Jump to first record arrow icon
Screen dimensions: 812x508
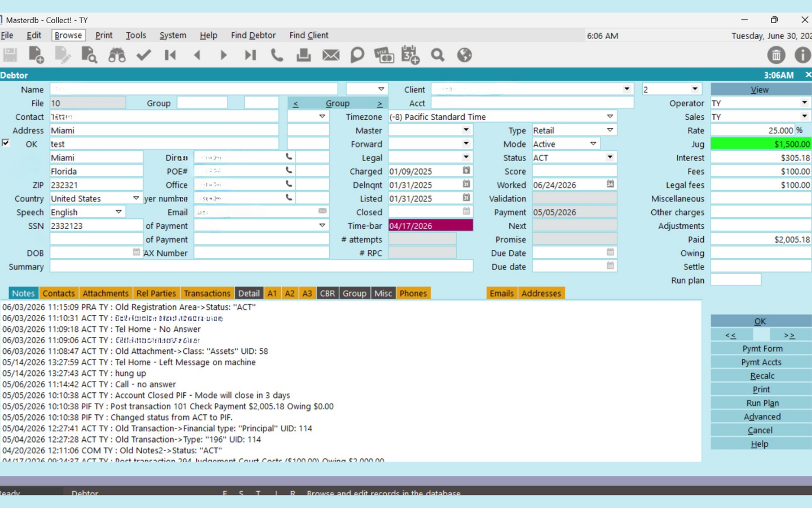170,55
